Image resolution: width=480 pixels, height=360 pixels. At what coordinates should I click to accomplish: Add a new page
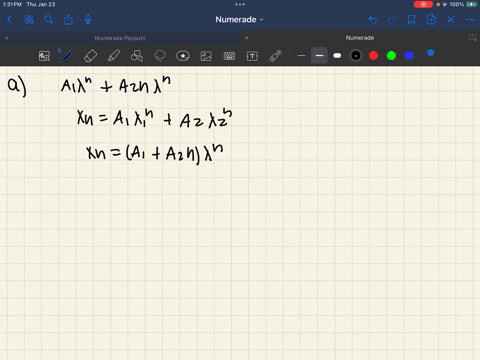[x=431, y=20]
